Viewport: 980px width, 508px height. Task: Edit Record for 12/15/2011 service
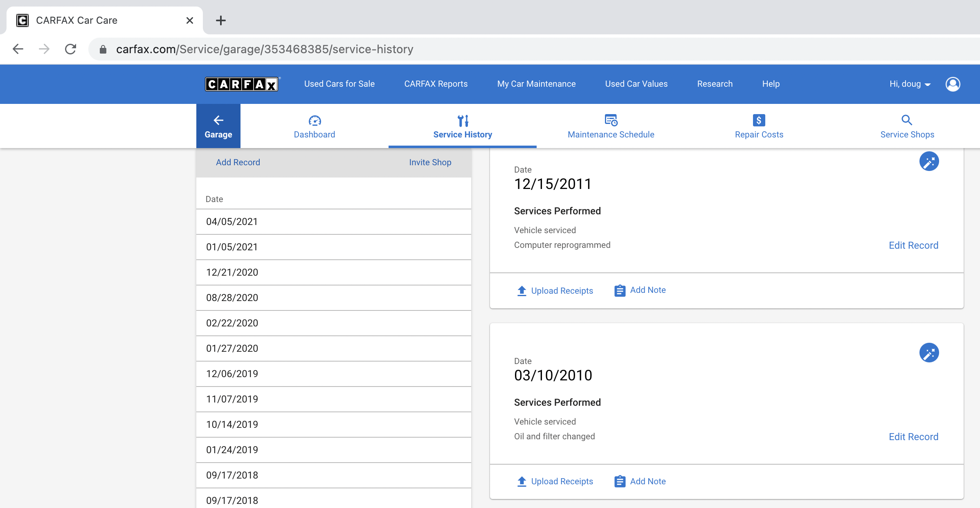(913, 245)
